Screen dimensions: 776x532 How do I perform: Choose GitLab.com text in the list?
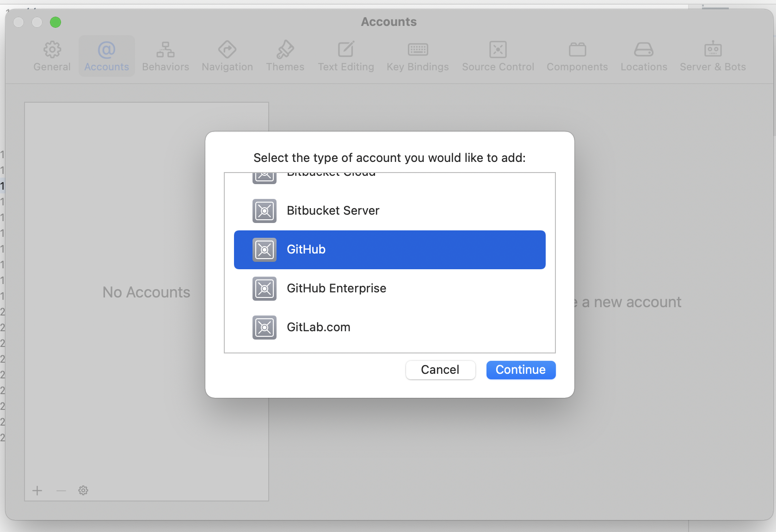click(x=319, y=327)
